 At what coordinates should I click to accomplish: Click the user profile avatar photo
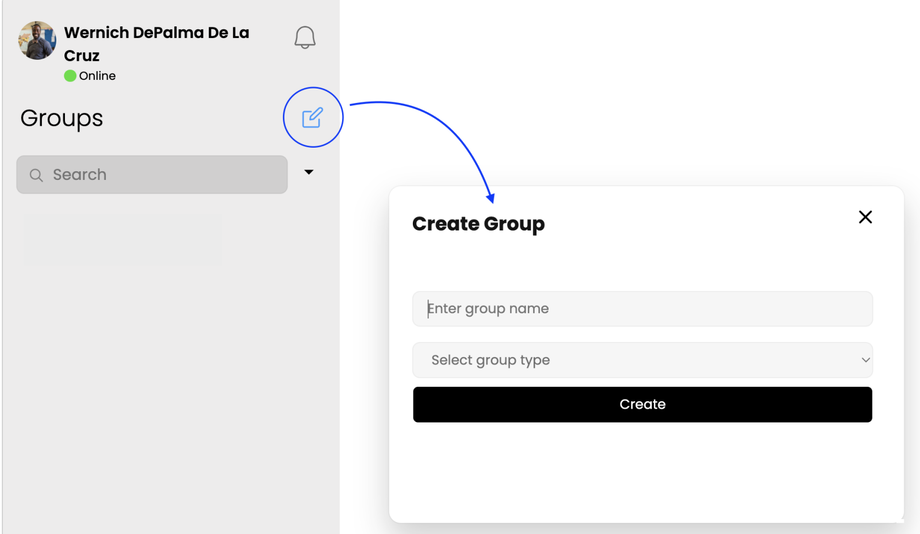click(x=38, y=41)
